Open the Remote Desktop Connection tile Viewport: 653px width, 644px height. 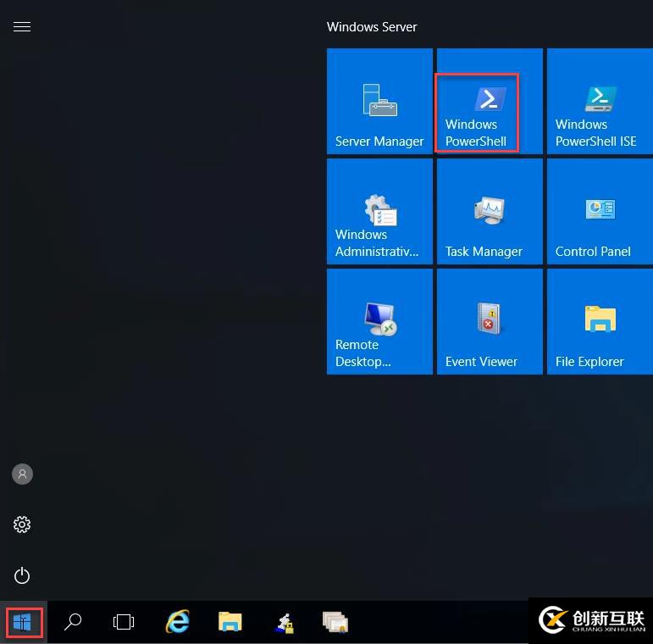click(x=379, y=322)
